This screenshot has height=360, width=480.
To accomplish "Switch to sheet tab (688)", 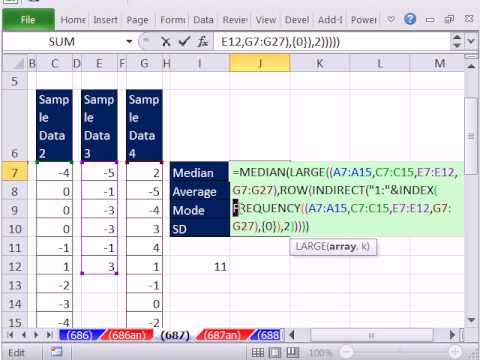I will click(268, 335).
